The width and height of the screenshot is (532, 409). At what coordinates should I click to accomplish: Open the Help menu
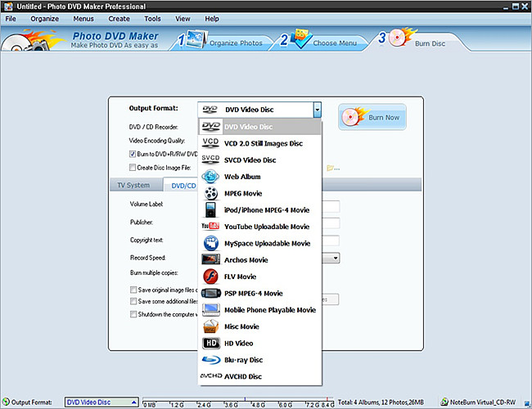212,19
